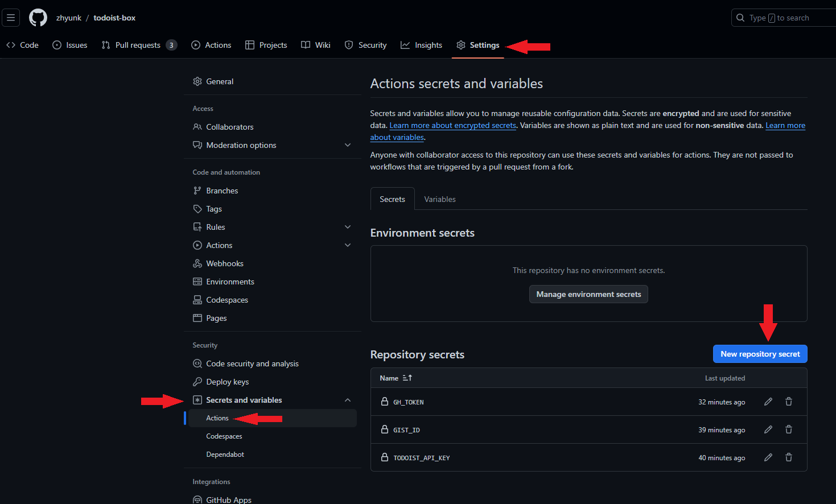Follow Learn more about encrypted secrets link
Screen dimensions: 836x504
click(453, 125)
